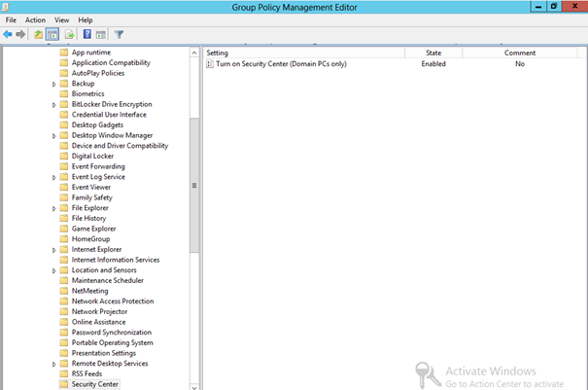This screenshot has width=588, height=390.
Task: Expand the Location and Sensors node
Action: [x=54, y=270]
